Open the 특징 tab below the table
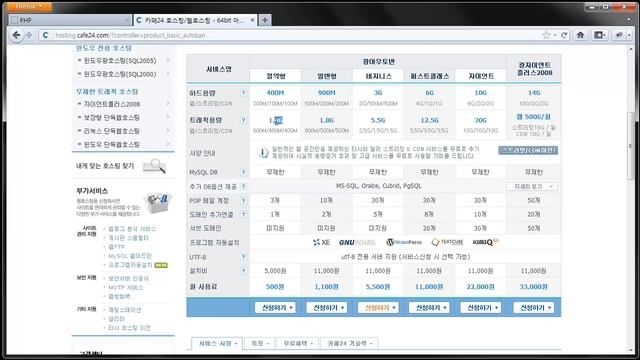This screenshot has height=360, width=640. (x=260, y=344)
